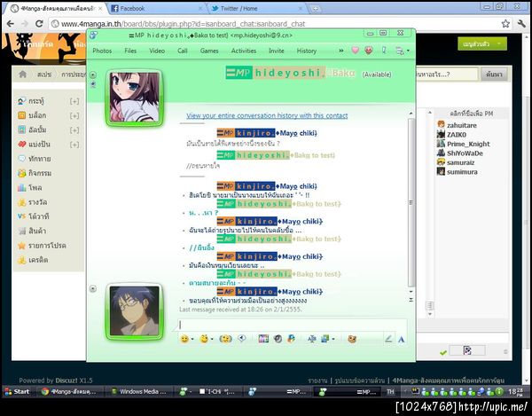Click the รางวัล icon in sidebar
The image size is (532, 416).
[x=21, y=202]
